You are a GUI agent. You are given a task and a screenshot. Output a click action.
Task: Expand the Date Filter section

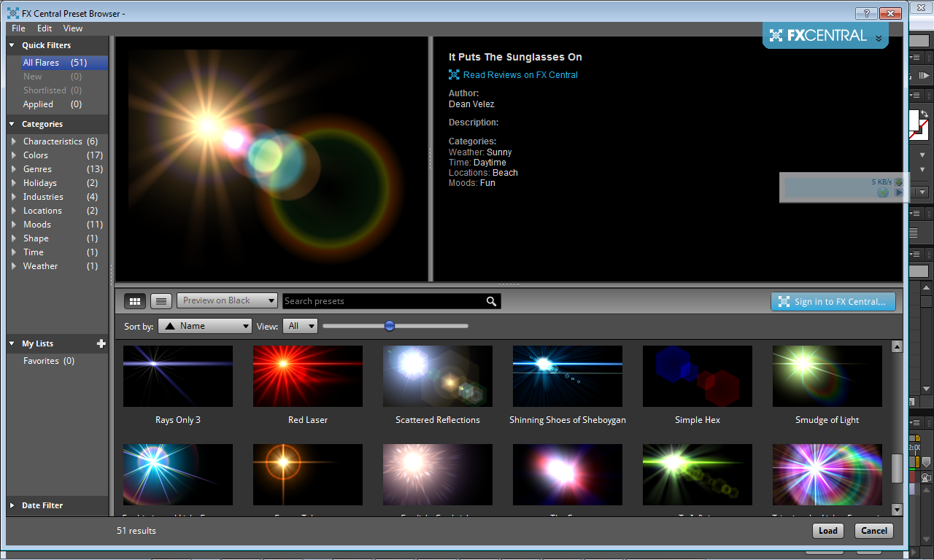point(12,505)
